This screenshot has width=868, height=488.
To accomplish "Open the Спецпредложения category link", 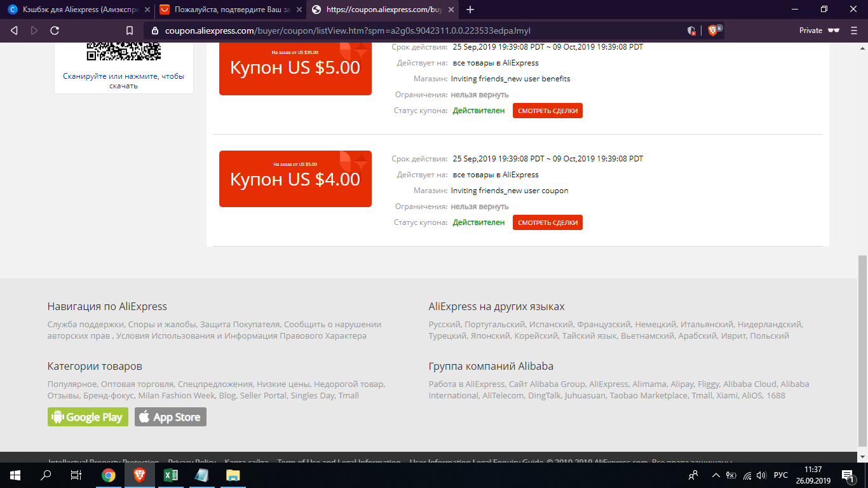I will [x=215, y=384].
